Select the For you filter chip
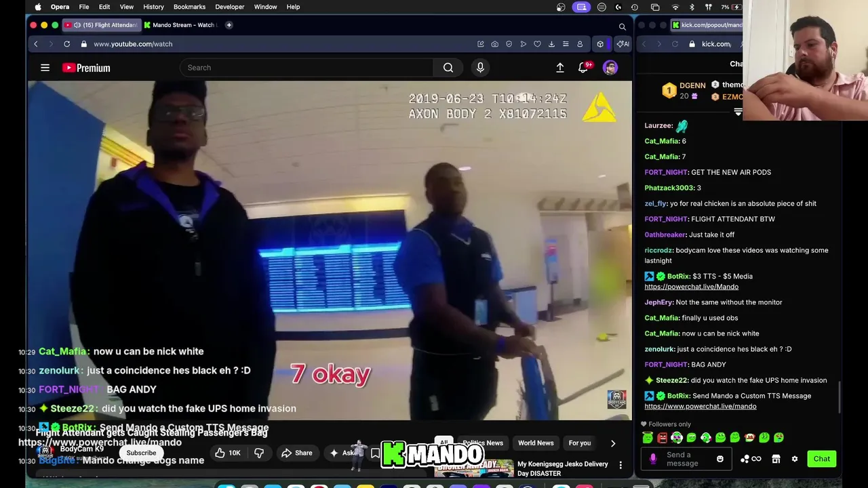The width and height of the screenshot is (868, 488). [x=580, y=443]
